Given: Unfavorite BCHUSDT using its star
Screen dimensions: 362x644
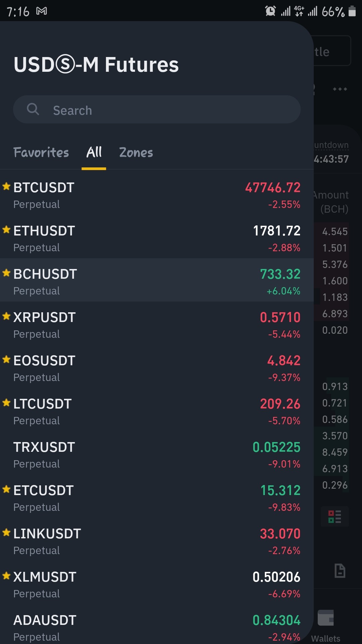Looking at the screenshot, I should [6, 273].
